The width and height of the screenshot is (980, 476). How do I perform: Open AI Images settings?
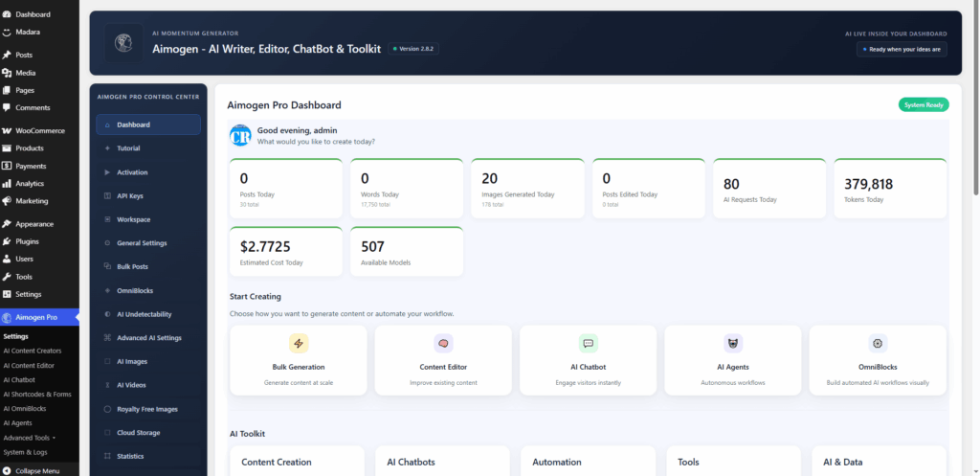tap(148, 361)
